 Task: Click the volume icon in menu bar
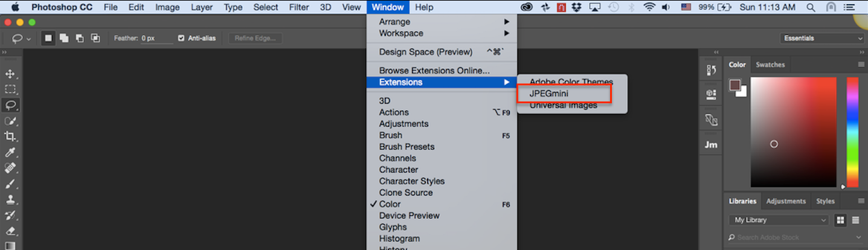click(666, 7)
